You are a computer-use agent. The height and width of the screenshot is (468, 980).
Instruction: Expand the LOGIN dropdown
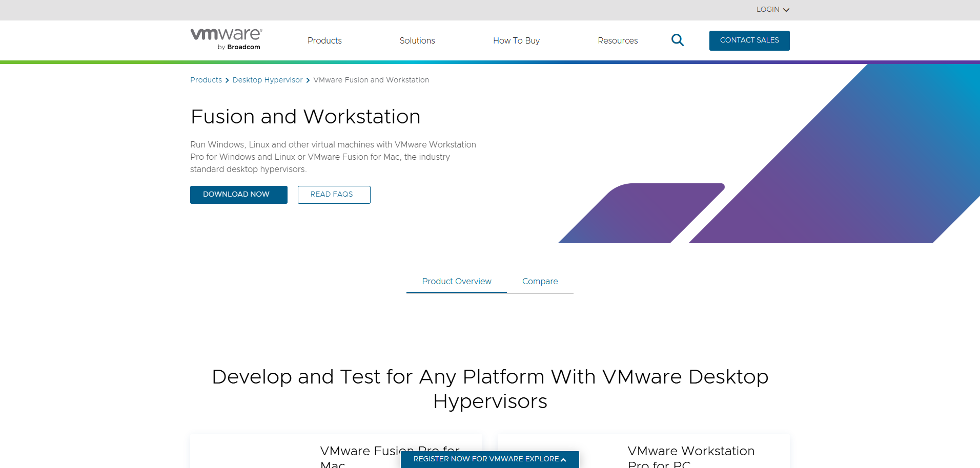773,9
